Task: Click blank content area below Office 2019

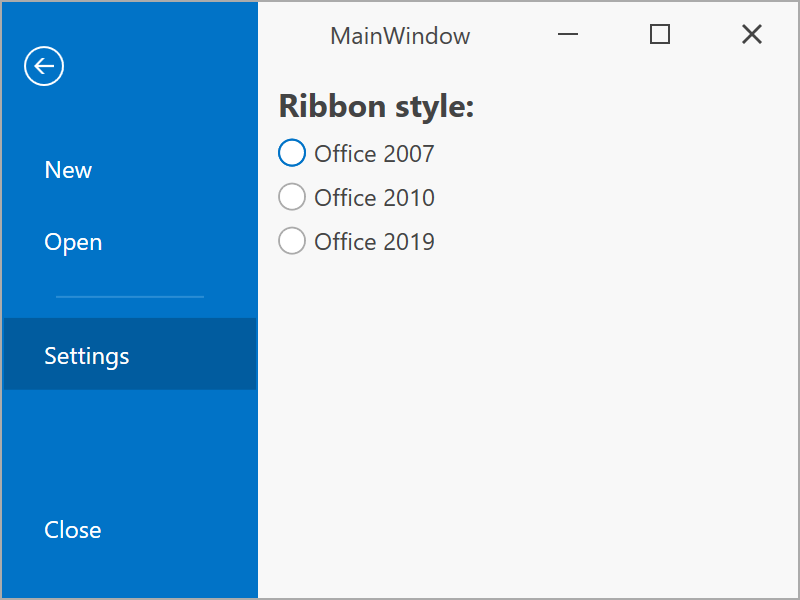Action: [520, 420]
